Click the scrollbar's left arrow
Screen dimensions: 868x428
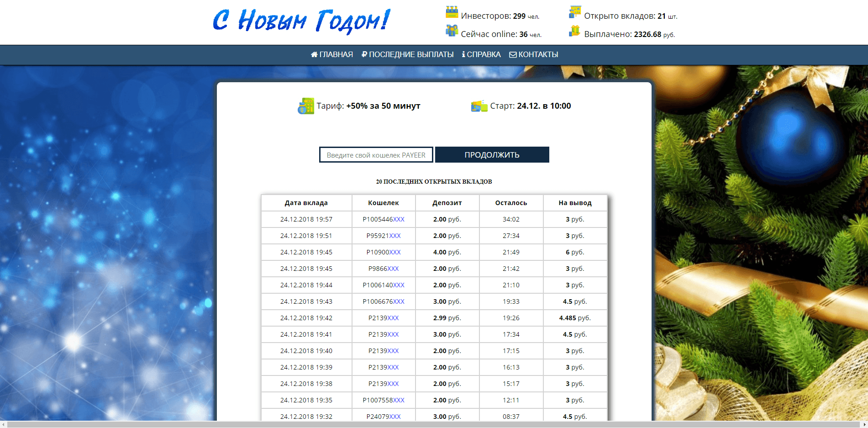click(x=3, y=424)
